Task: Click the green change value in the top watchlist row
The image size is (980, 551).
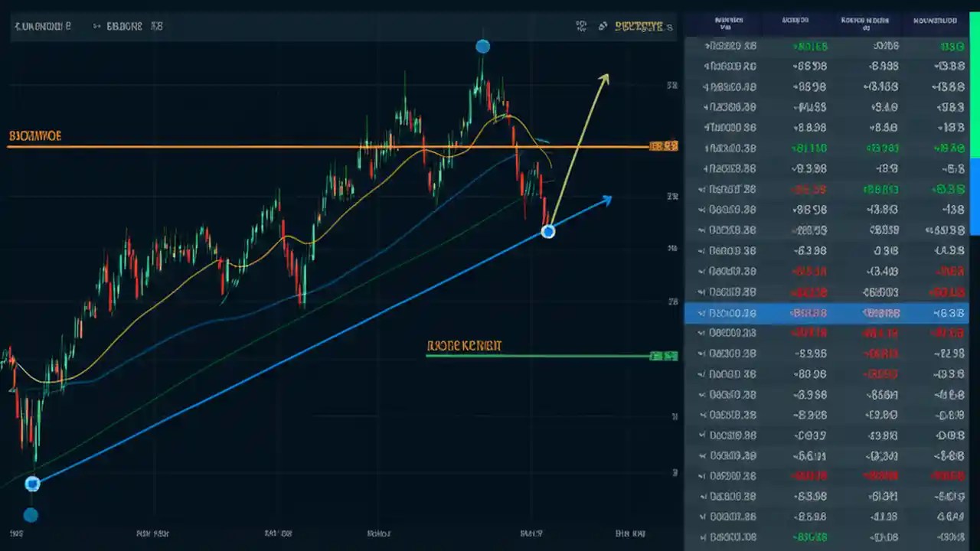Action: coord(809,46)
